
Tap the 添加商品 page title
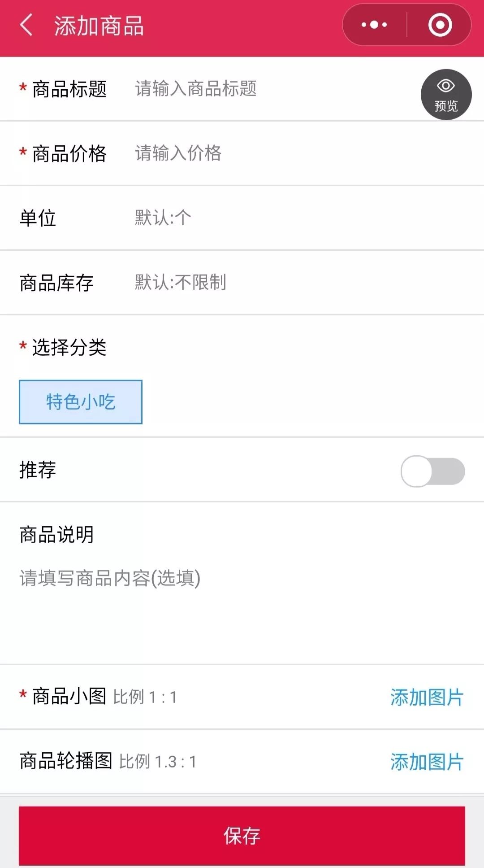[99, 26]
